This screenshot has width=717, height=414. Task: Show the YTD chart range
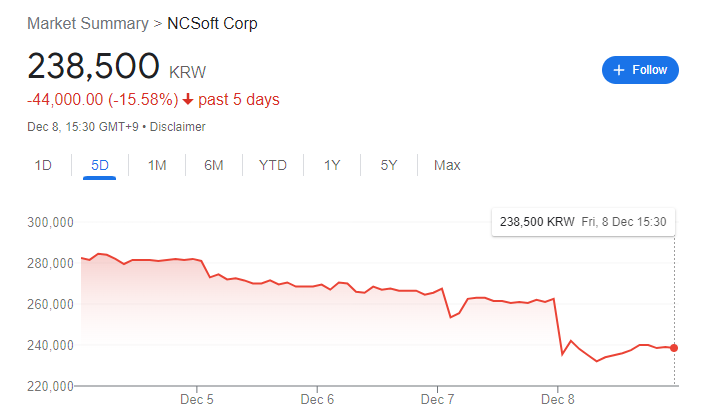(272, 165)
